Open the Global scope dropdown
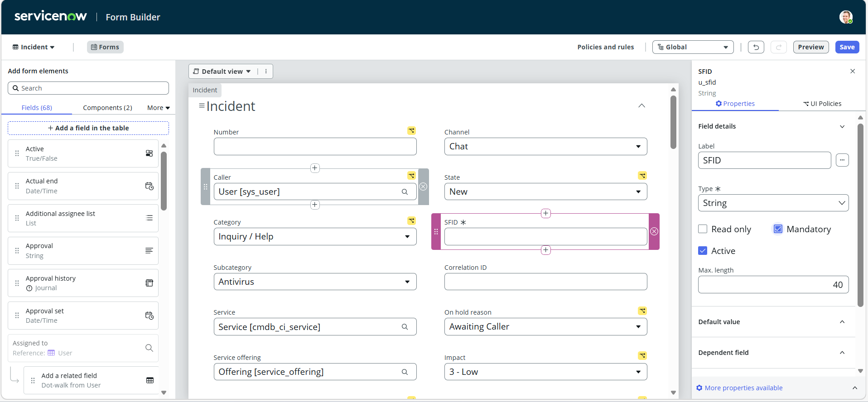This screenshot has height=402, width=868. tap(693, 47)
